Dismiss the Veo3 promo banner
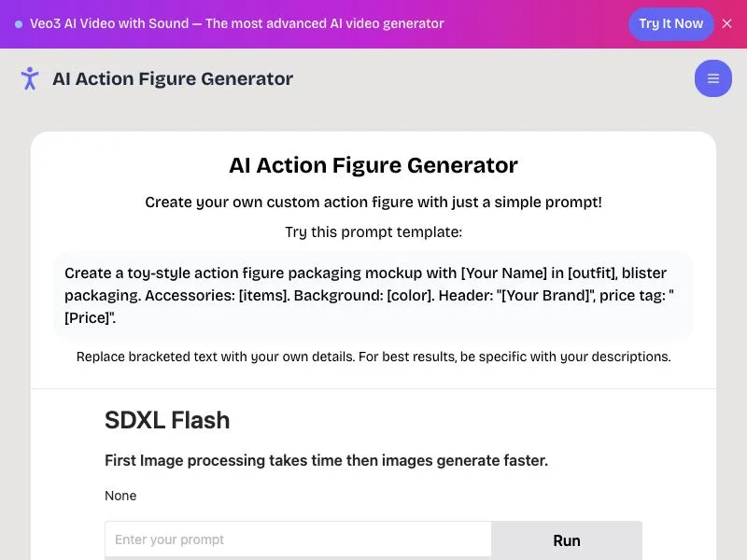Viewport: 747px width, 560px height. 726,23
